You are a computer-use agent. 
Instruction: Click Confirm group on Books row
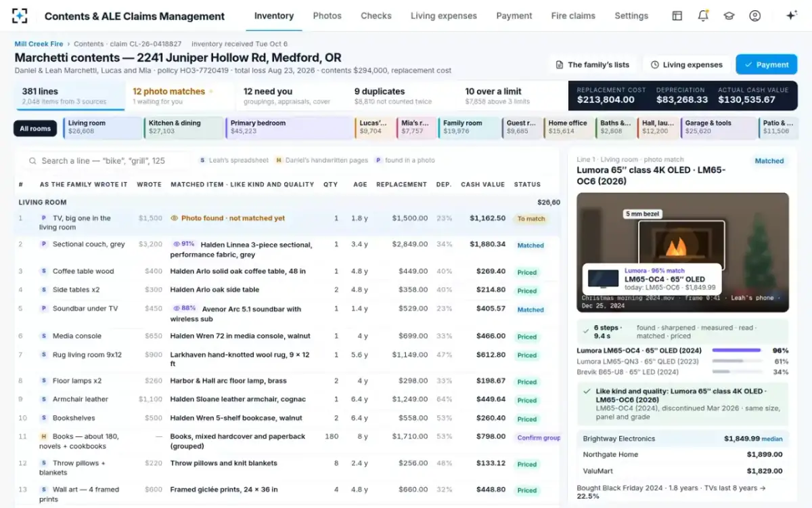pos(539,438)
